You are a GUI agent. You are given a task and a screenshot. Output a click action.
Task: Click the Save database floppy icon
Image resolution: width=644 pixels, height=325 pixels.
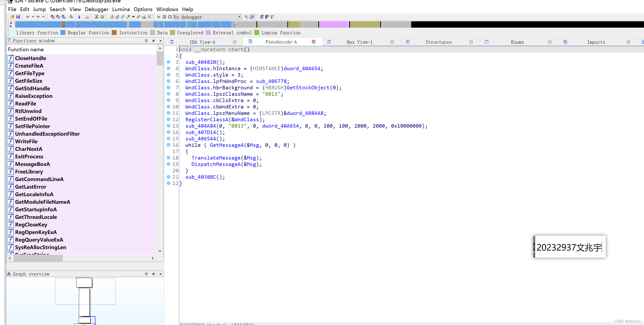pyautogui.click(x=18, y=17)
